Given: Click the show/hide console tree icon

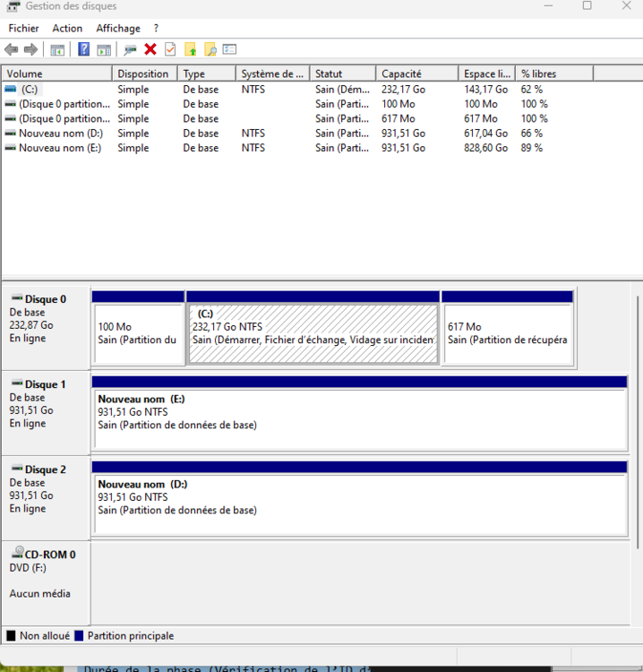Looking at the screenshot, I should [x=57, y=50].
